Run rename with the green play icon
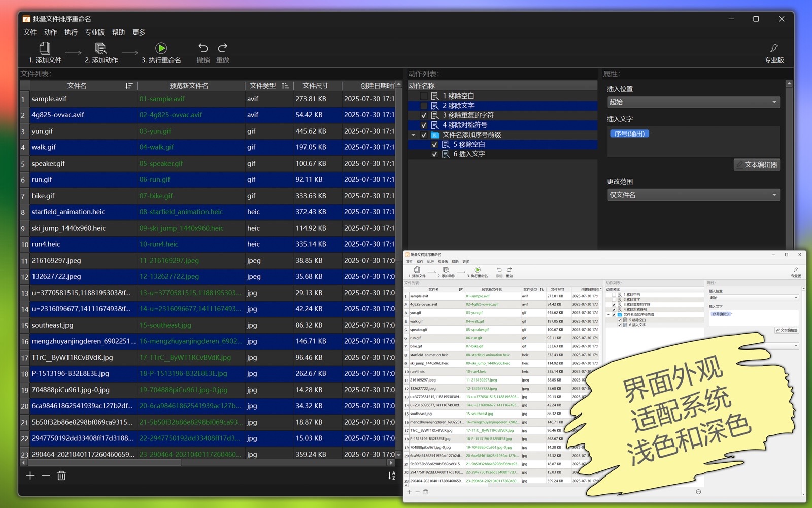This screenshot has height=508, width=812. tap(161, 48)
